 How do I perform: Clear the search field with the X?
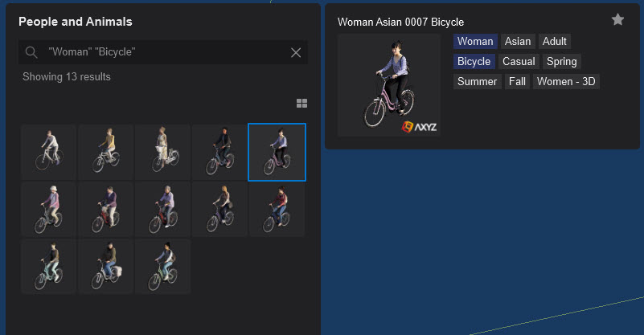click(x=296, y=52)
